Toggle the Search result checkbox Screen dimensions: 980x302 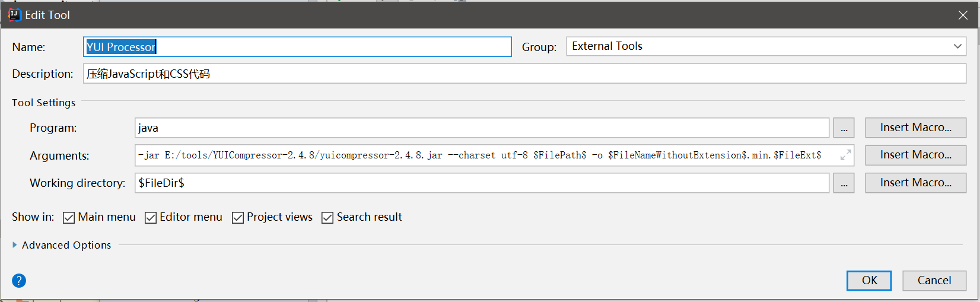point(327,218)
